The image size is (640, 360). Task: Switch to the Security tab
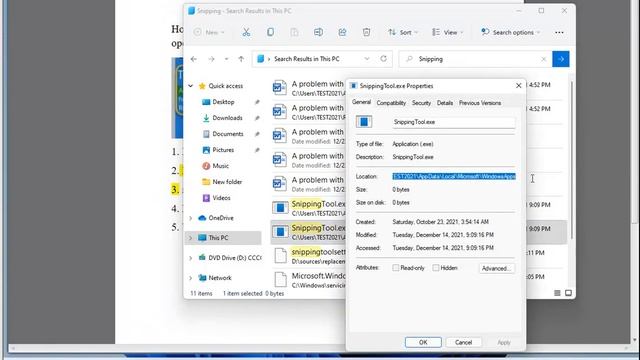click(421, 103)
